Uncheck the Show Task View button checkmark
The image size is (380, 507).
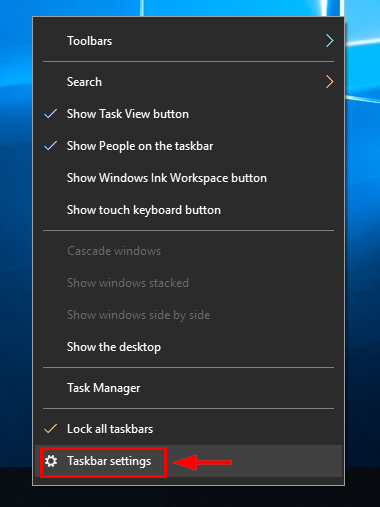pos(51,114)
